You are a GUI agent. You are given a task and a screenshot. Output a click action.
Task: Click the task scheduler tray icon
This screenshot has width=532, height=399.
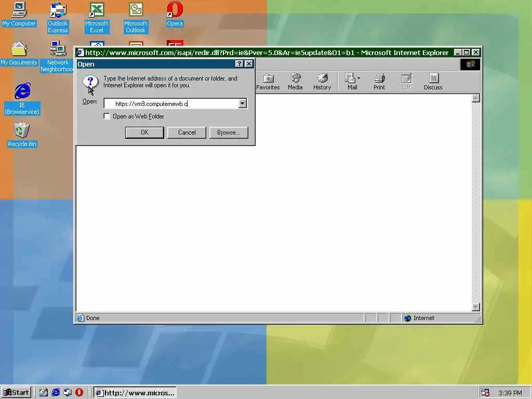point(485,393)
